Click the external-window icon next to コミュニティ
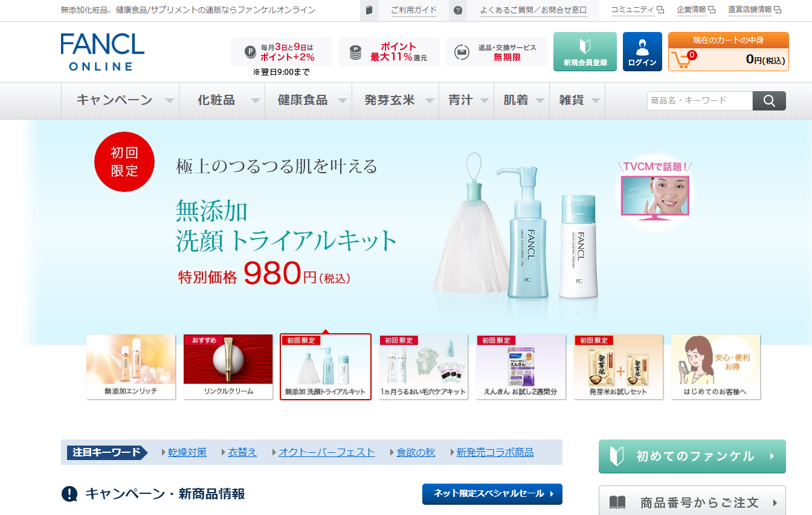Screen dimensions: 812x515 pos(660,10)
